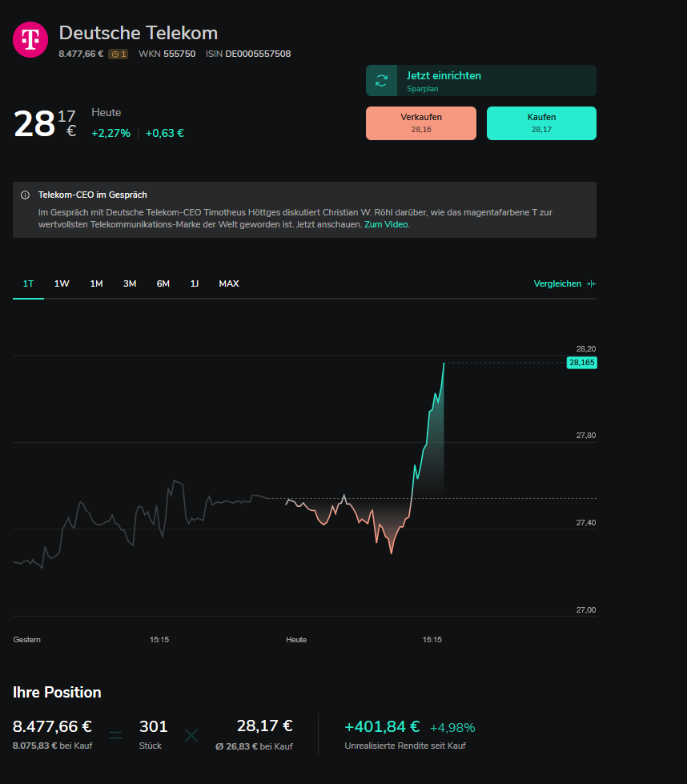Click the equals symbol in Ihre Position
The height and width of the screenshot is (784, 687).
(x=116, y=734)
